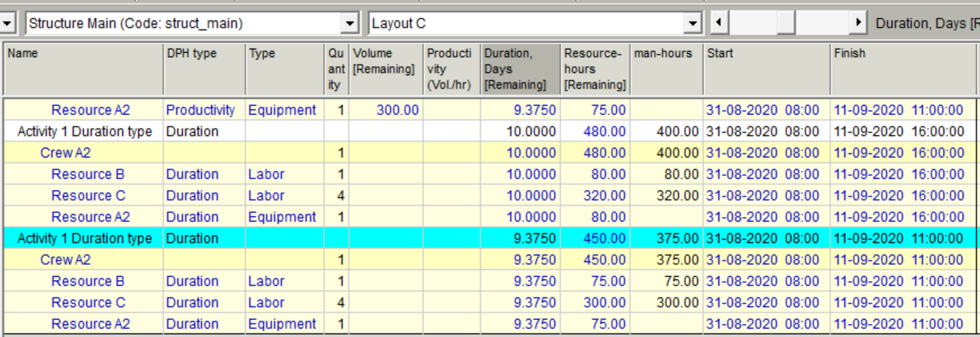Click the Start column header
Image resolution: width=980 pixels, height=337 pixels.
(x=766, y=69)
